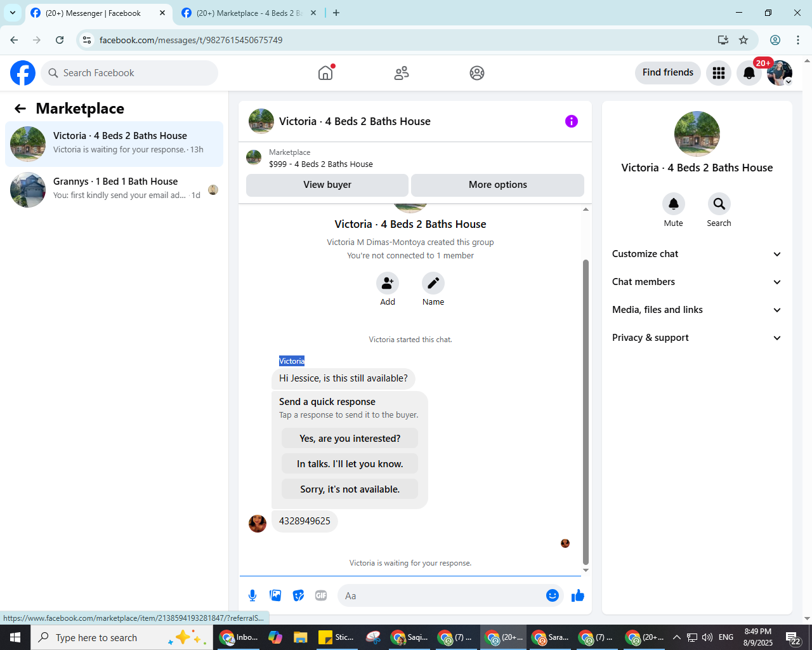The image size is (812, 650).
Task: Send quick reply Sorry, it's not available.
Action: (x=350, y=489)
